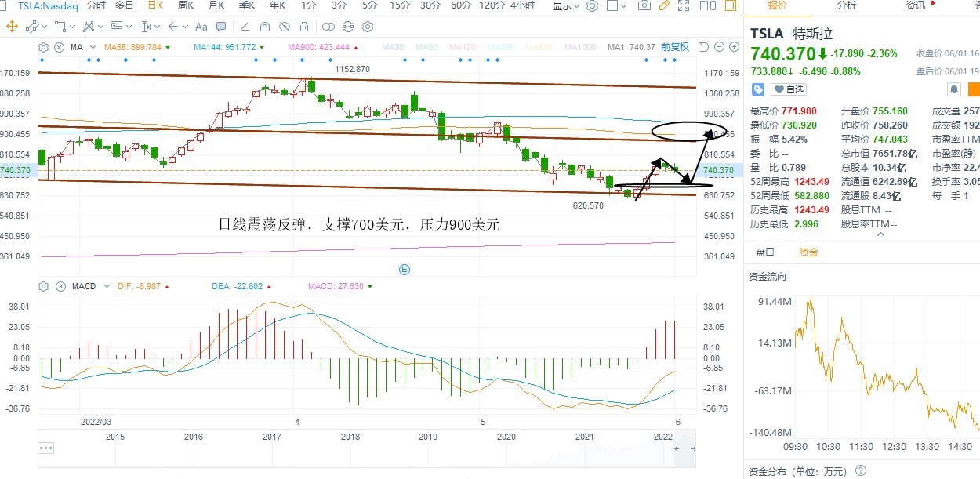Zoom in chart with plus button
The height and width of the screenshot is (479, 980).
734,47
